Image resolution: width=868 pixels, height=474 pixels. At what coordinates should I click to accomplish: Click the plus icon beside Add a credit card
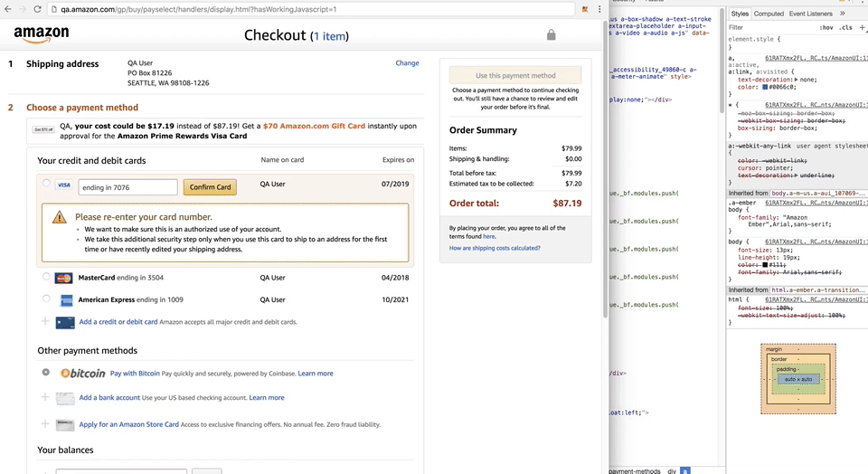[45, 321]
